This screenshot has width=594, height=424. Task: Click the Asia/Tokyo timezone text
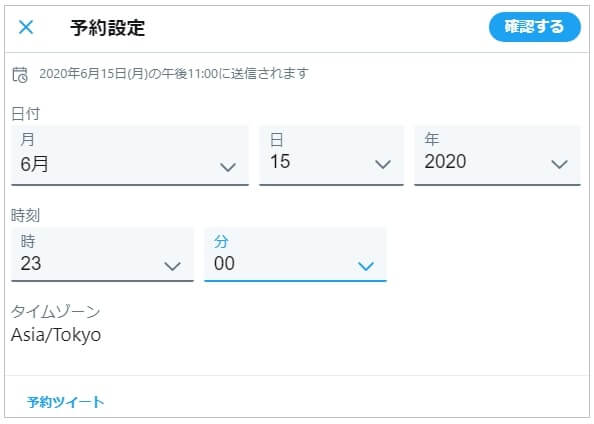[x=56, y=335]
